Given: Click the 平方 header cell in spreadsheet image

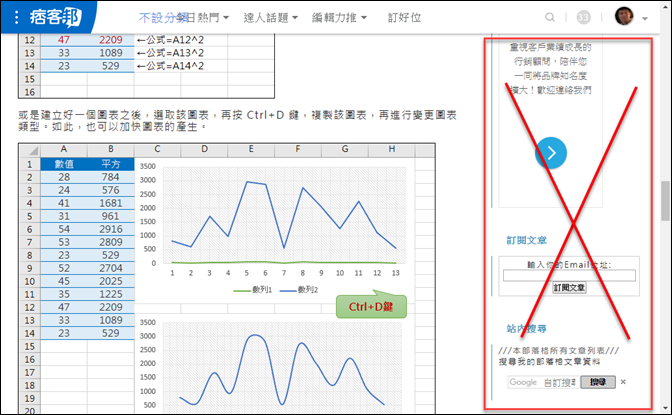Looking at the screenshot, I should [111, 164].
